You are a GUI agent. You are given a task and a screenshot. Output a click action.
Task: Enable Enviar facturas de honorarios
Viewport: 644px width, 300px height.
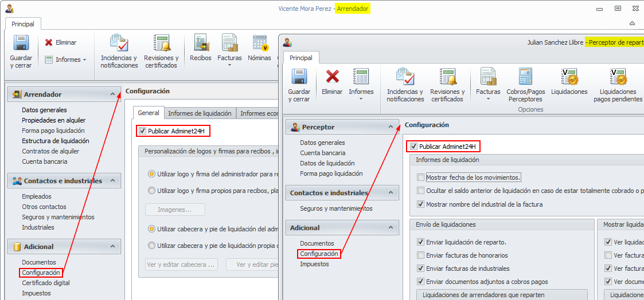point(420,255)
